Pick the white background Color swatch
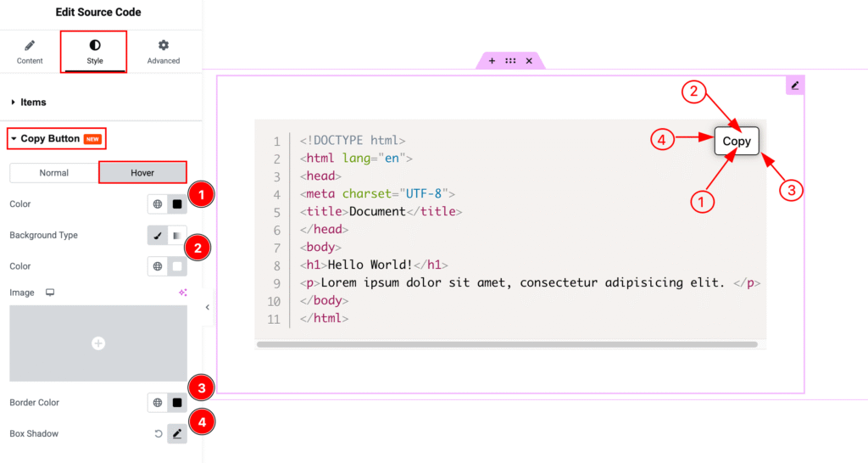Screen dimensions: 868x463 [177, 266]
